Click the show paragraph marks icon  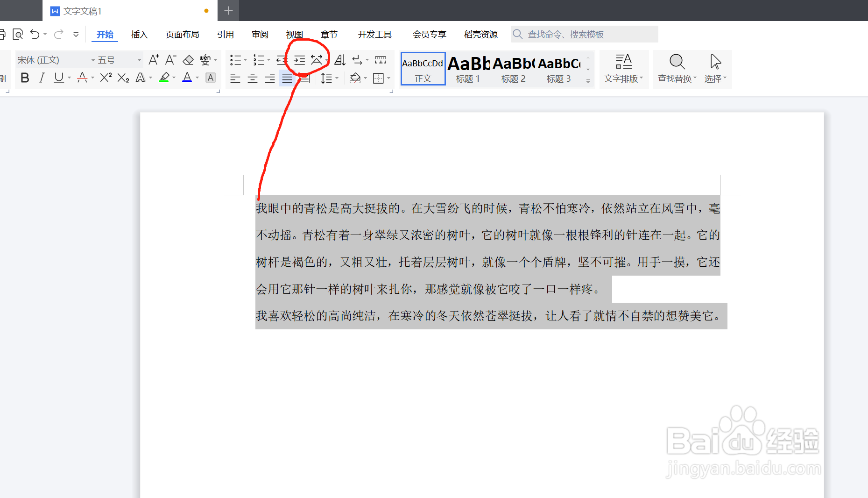[x=357, y=60]
